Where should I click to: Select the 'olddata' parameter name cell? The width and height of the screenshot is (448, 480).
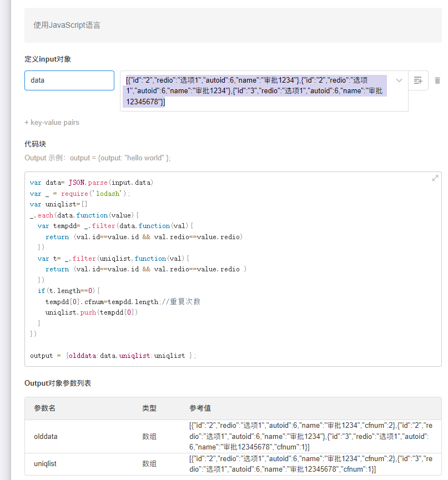click(46, 437)
